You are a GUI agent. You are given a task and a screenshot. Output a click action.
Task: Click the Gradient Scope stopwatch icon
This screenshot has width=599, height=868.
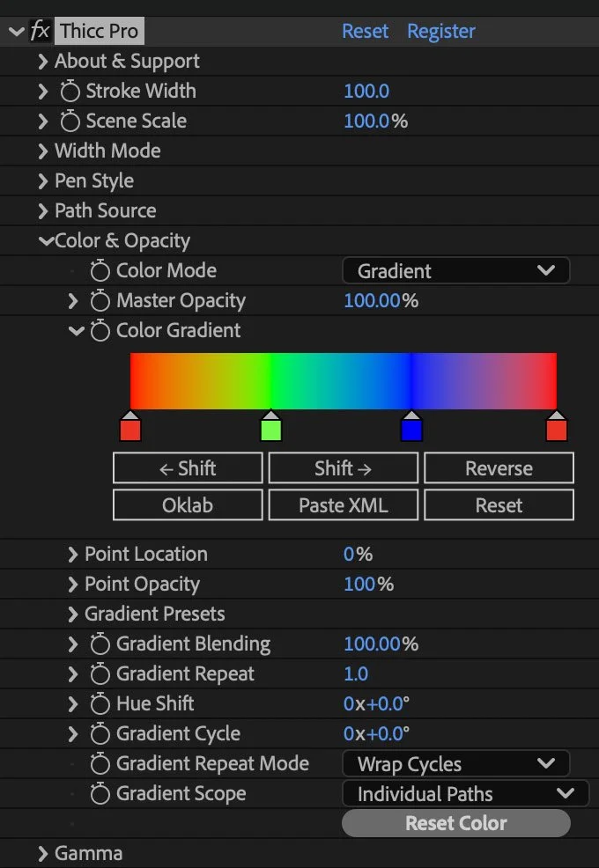(100, 793)
